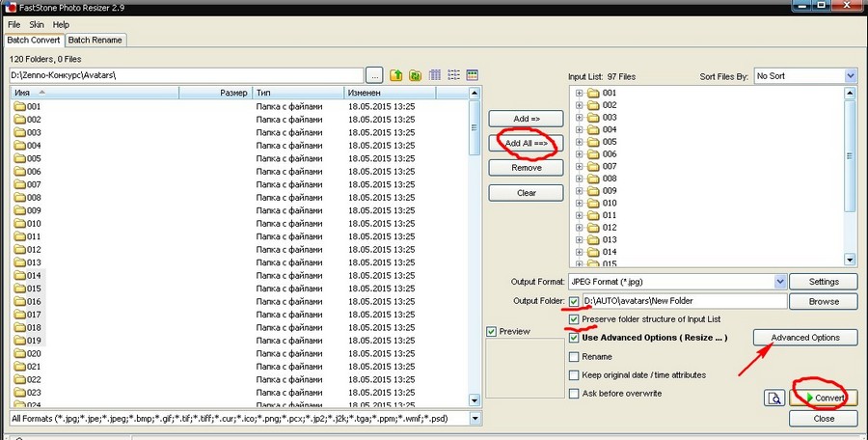Image resolution: width=868 pixels, height=440 pixels.
Task: Open the All Formats file filter dropdown
Action: (x=475, y=419)
